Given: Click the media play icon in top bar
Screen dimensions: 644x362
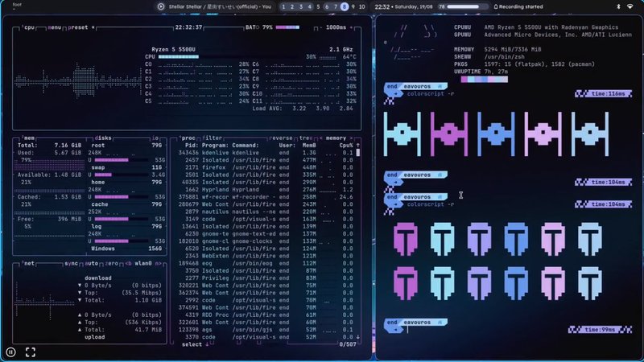Looking at the screenshot, I should 161,6.
